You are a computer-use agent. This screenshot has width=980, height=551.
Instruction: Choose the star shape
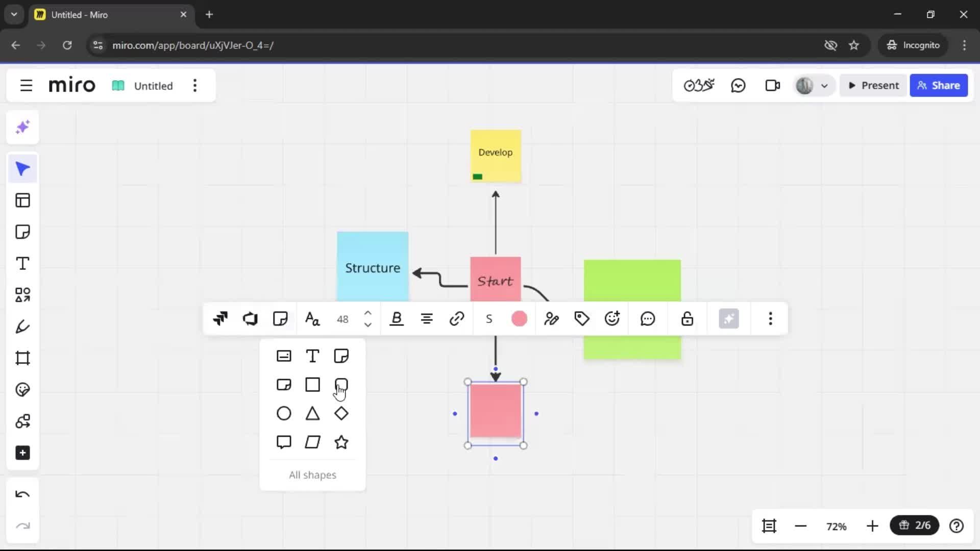coord(341,442)
